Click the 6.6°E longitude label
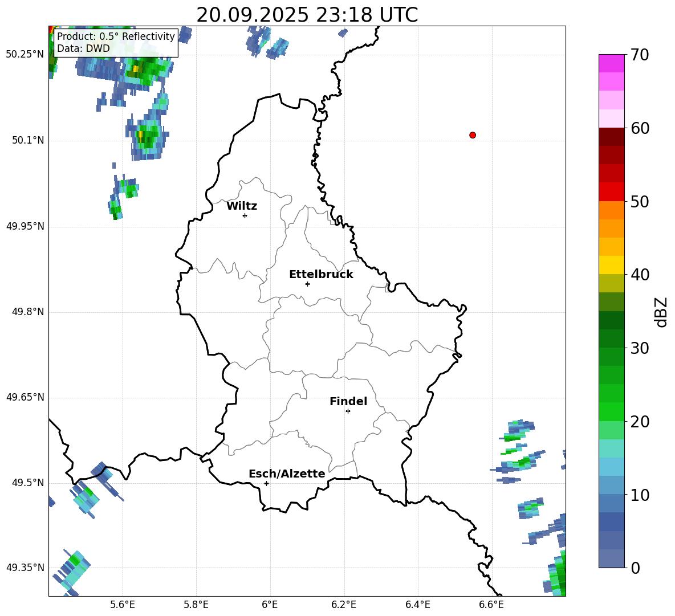The width and height of the screenshot is (675, 616). (x=491, y=605)
